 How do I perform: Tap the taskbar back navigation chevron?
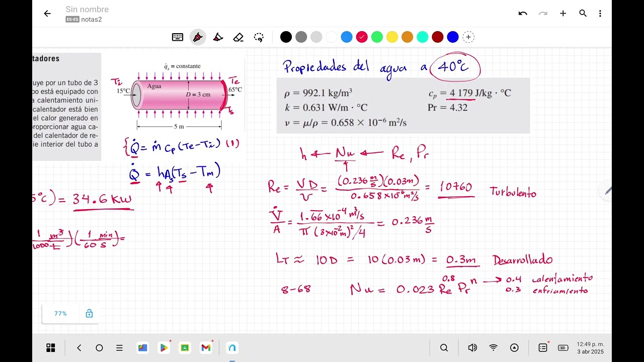point(79,348)
